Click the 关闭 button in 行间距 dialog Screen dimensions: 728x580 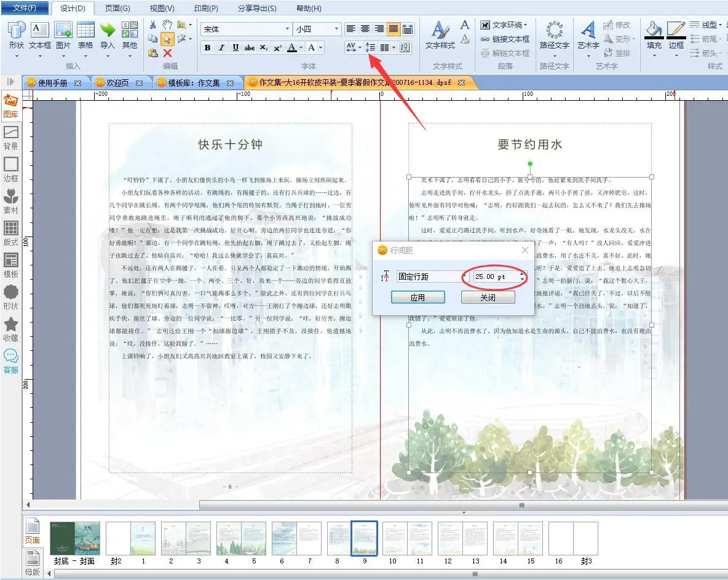pos(488,297)
